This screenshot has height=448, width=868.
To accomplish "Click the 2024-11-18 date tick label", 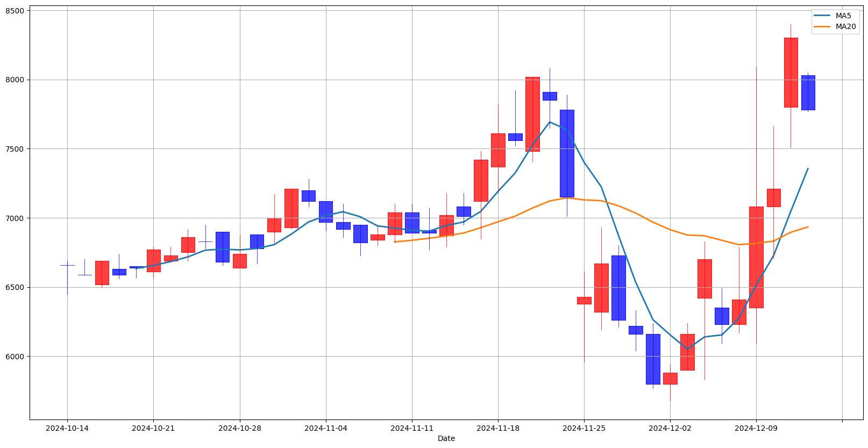I will click(498, 428).
